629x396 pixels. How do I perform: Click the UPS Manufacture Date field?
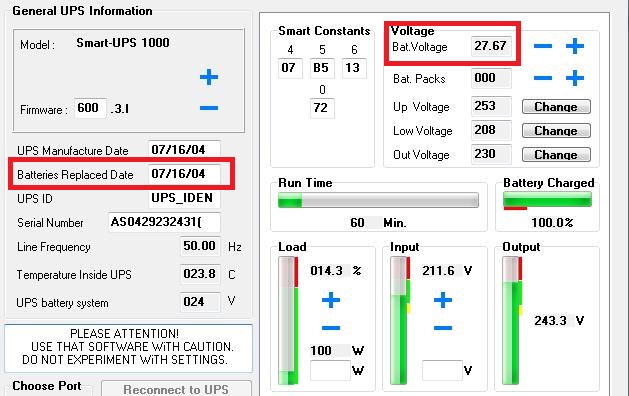184,150
